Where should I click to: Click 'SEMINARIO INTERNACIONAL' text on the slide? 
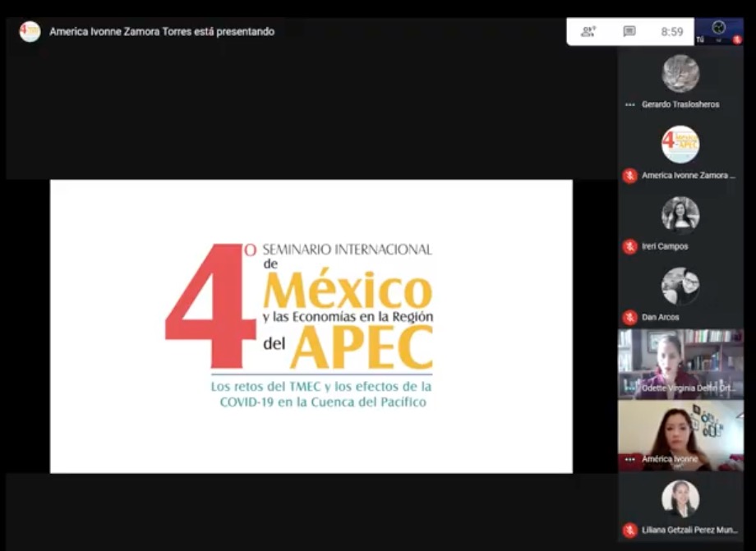point(347,250)
